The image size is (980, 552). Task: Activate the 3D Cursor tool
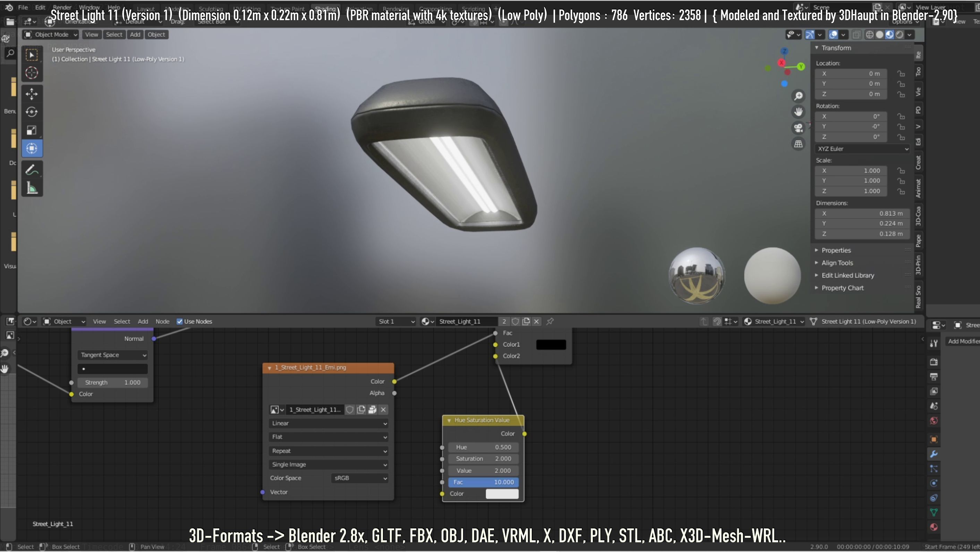click(x=32, y=73)
